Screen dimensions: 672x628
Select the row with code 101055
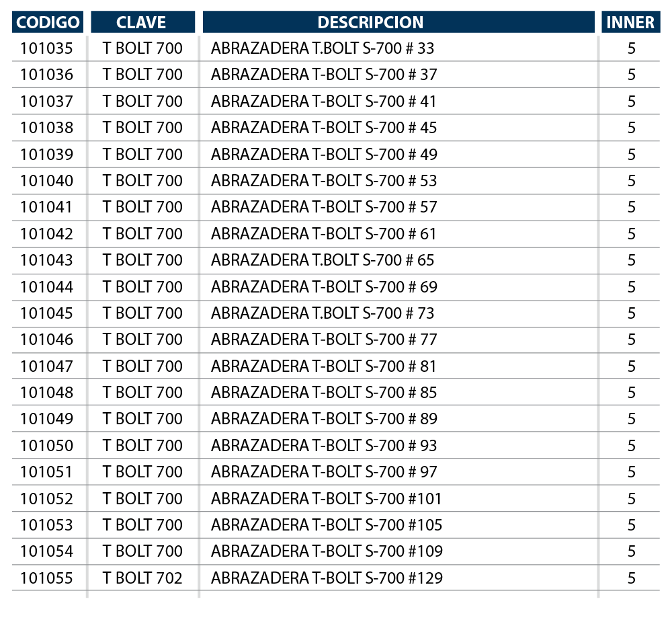pos(335,578)
